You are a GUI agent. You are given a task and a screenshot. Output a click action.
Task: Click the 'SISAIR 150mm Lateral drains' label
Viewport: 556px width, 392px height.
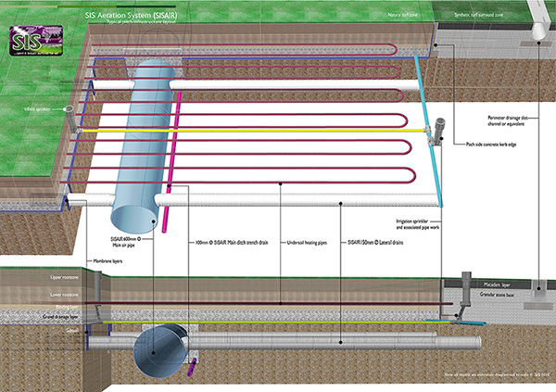point(375,243)
